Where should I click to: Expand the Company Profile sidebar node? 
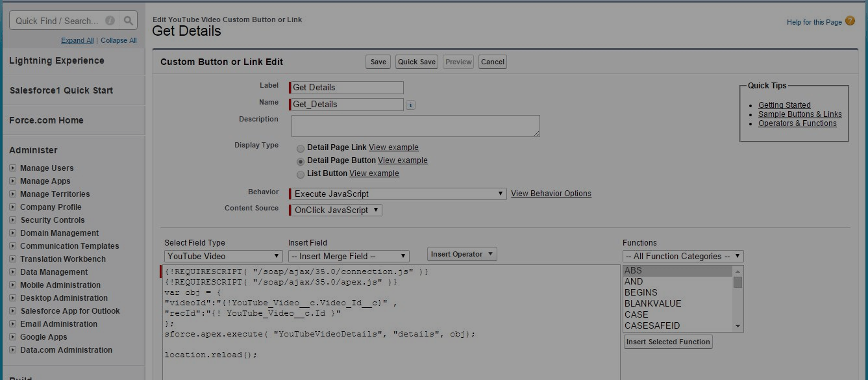click(13, 207)
